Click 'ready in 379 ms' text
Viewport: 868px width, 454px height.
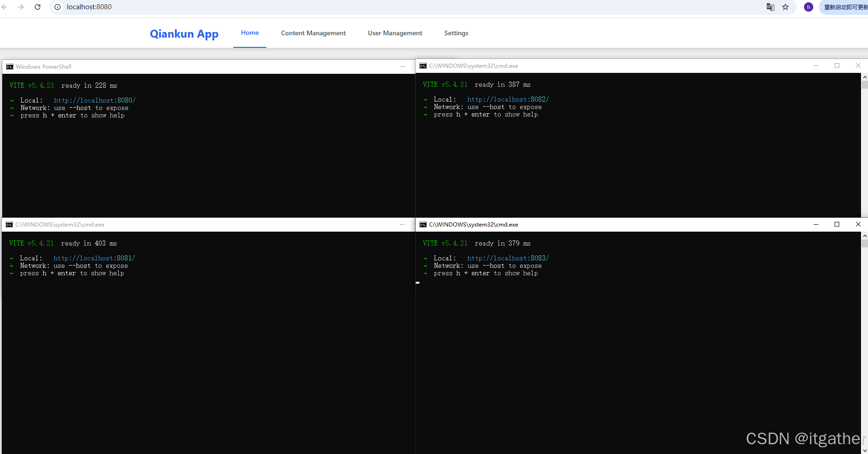502,243
